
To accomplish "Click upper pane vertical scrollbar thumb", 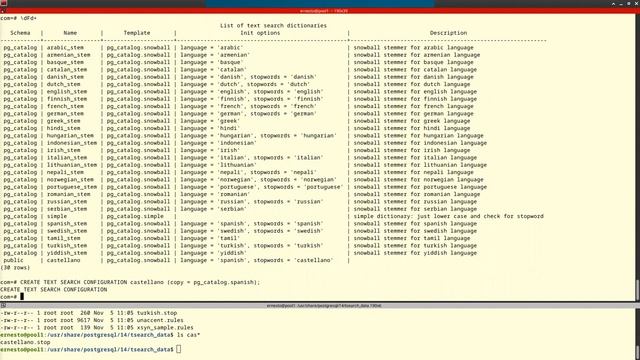I will [x=638, y=289].
